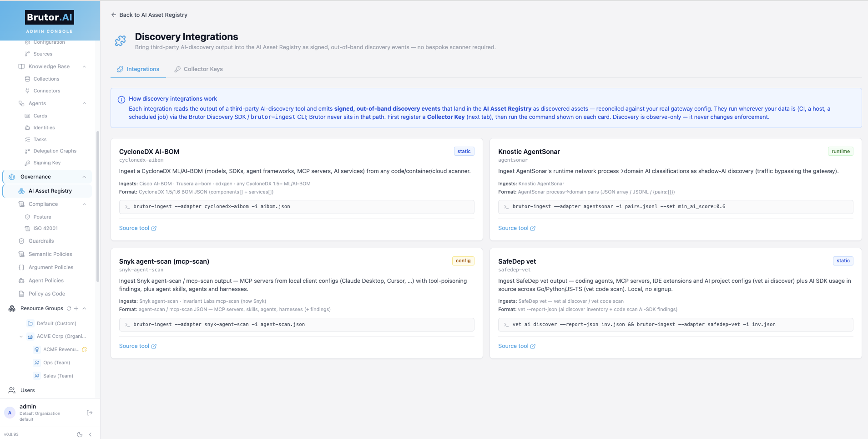Open the CycloneDX AI-BOM Source tool link

pyautogui.click(x=138, y=228)
